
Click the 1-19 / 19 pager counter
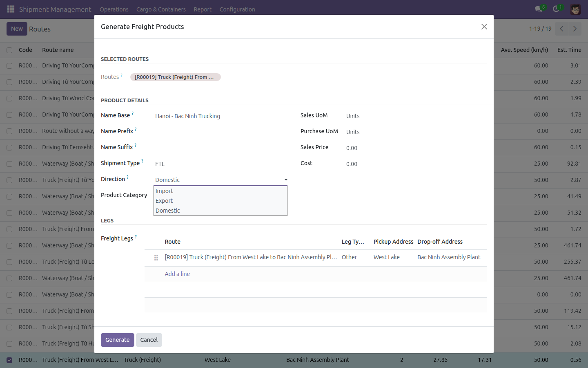point(540,29)
